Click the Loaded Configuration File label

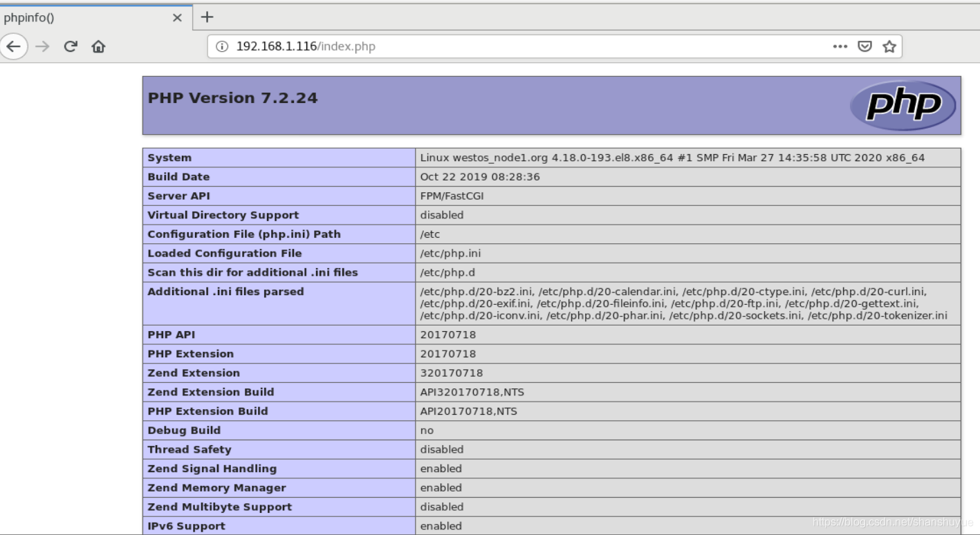(x=225, y=254)
